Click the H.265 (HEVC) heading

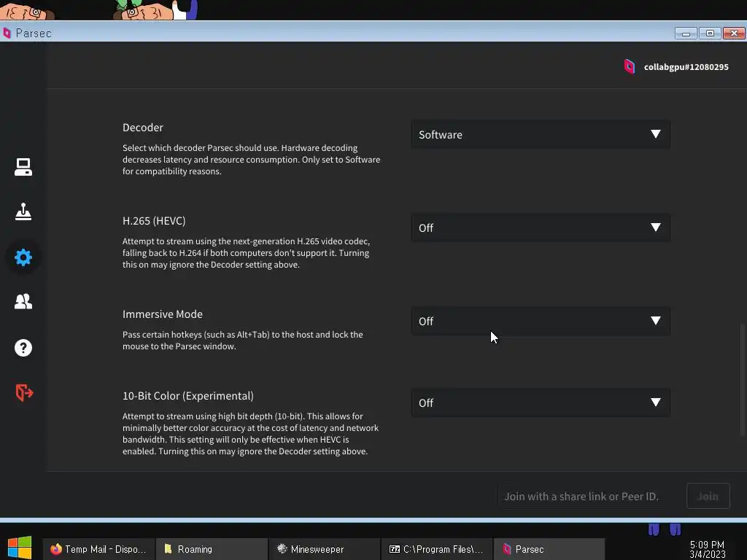(154, 221)
